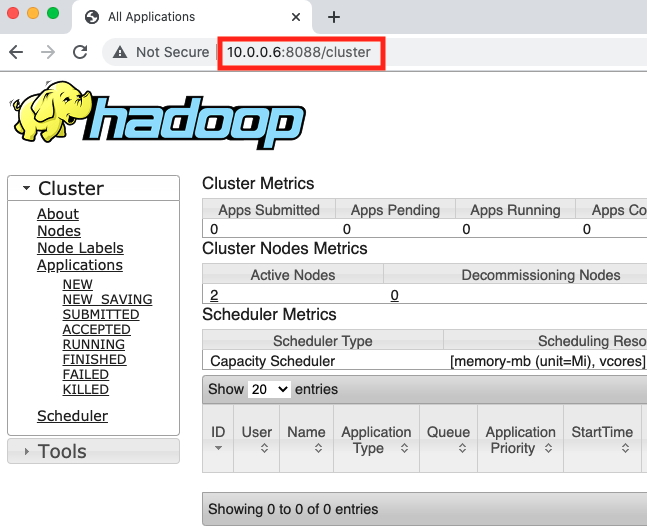The image size is (647, 532).
Task: Click the Scheduler Metrics heading
Action: pyautogui.click(x=269, y=314)
